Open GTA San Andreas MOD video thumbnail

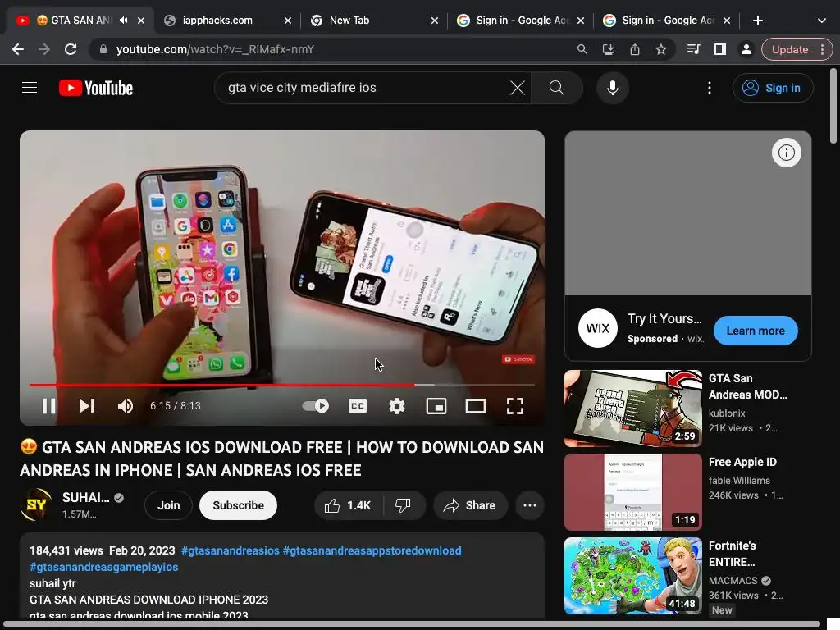632,409
